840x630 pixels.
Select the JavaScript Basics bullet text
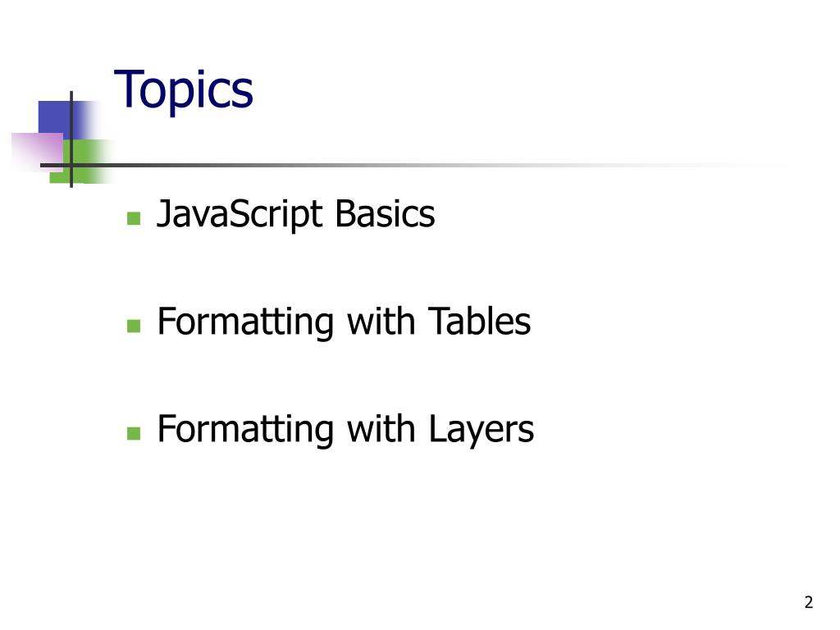pyautogui.click(x=295, y=215)
